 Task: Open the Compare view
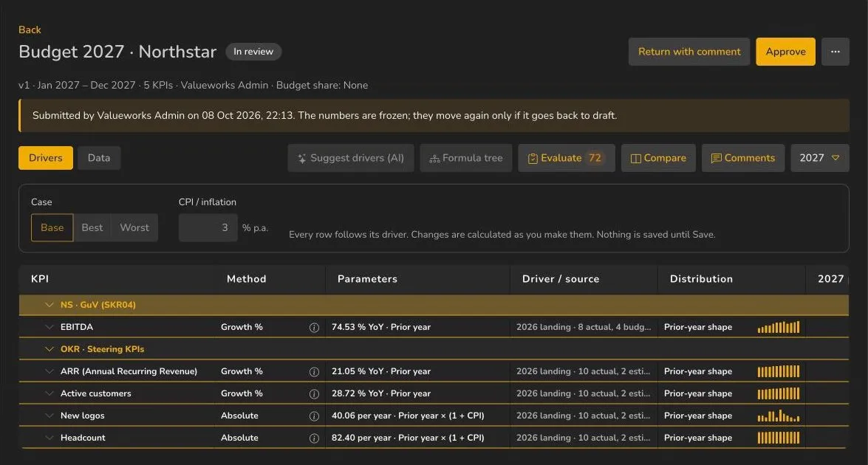click(x=658, y=157)
